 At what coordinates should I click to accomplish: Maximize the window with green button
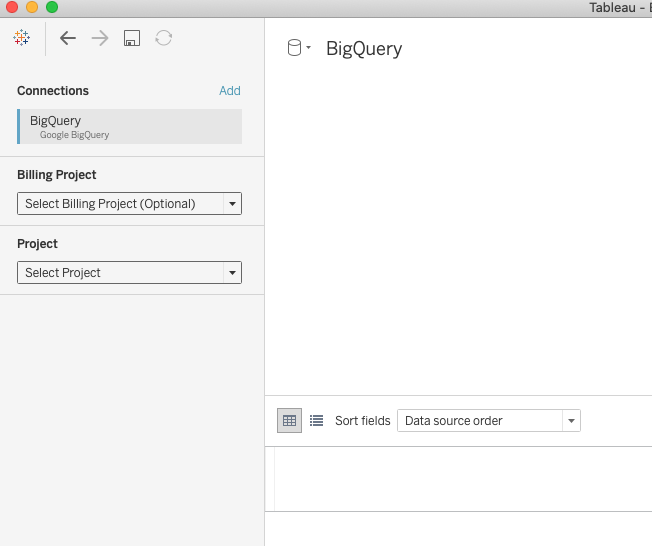coord(52,7)
